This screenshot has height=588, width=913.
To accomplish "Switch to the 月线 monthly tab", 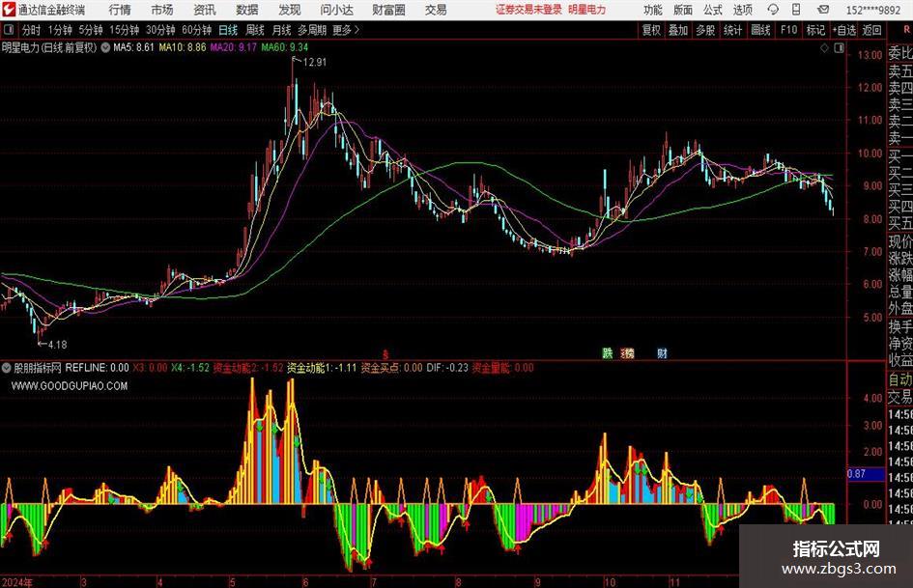I will point(282,30).
